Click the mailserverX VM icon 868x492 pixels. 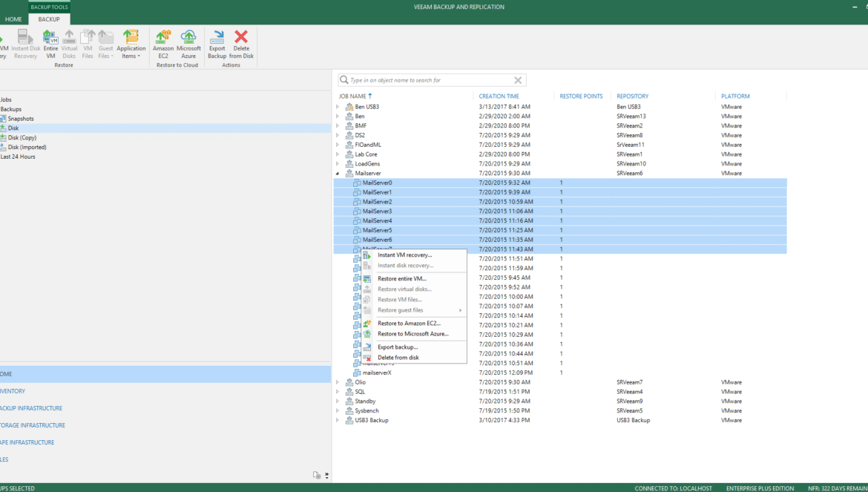[x=357, y=373]
